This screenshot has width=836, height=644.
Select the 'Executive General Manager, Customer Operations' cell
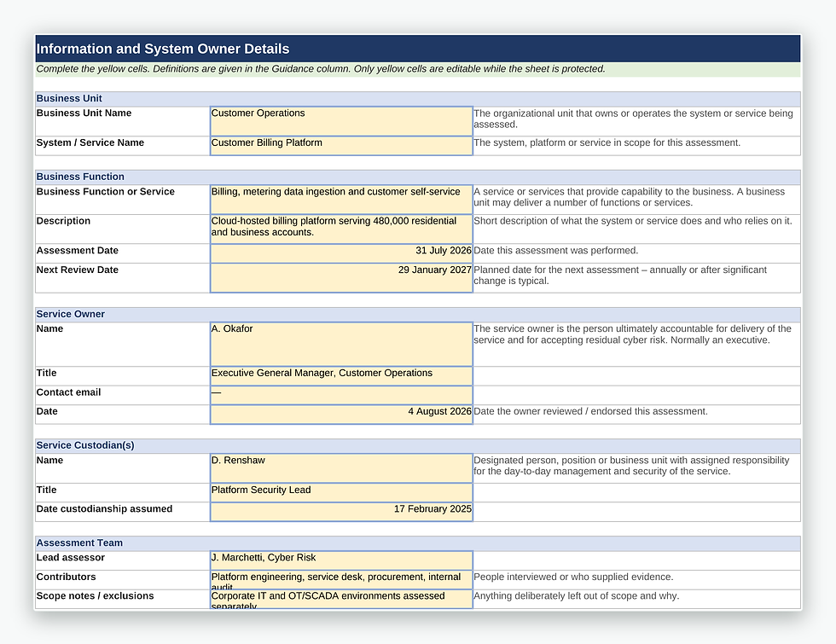[x=341, y=376]
